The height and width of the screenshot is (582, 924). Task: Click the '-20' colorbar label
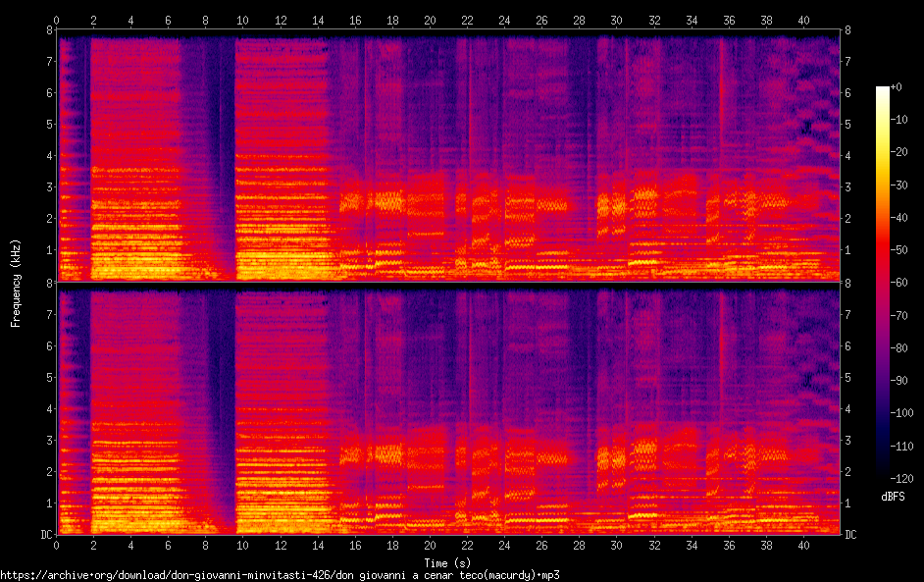tap(898, 152)
